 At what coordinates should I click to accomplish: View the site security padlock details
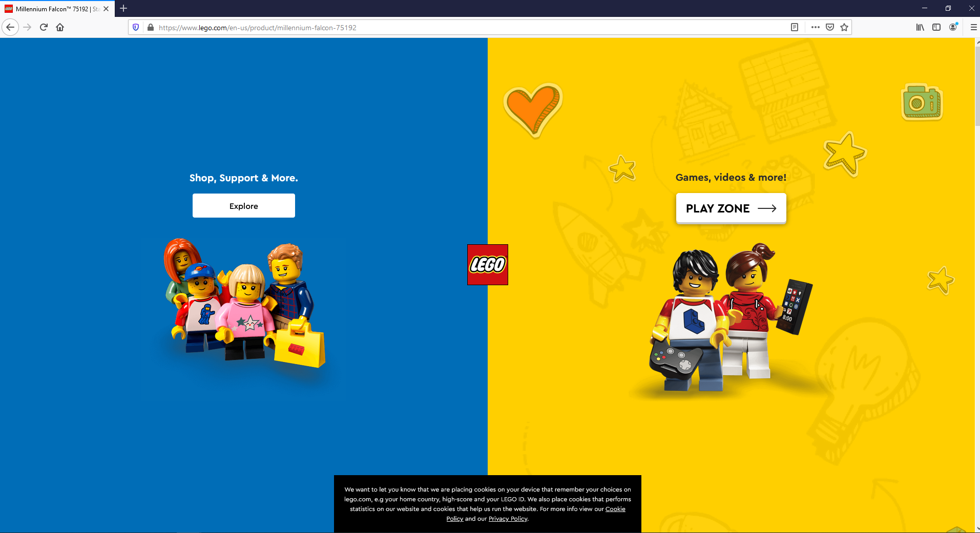[150, 27]
